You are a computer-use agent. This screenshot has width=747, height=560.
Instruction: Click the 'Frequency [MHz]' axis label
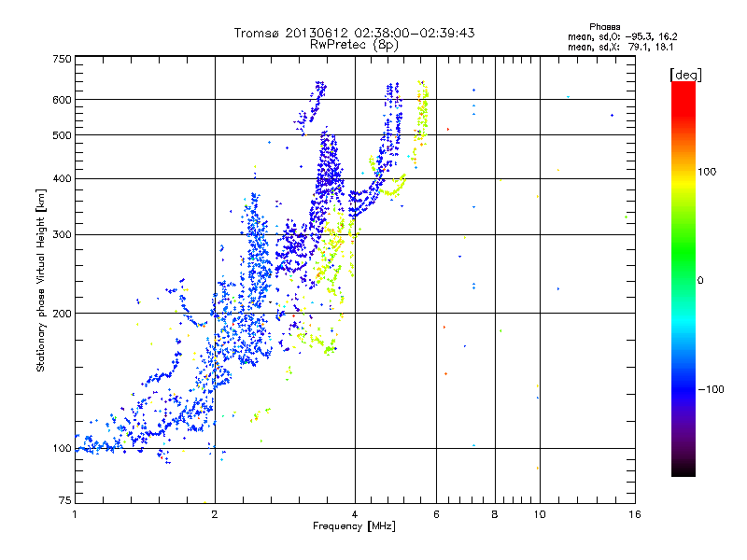tap(355, 526)
